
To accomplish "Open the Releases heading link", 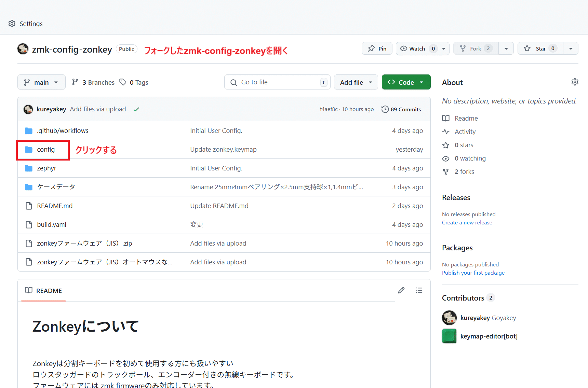I will pyautogui.click(x=456, y=198).
